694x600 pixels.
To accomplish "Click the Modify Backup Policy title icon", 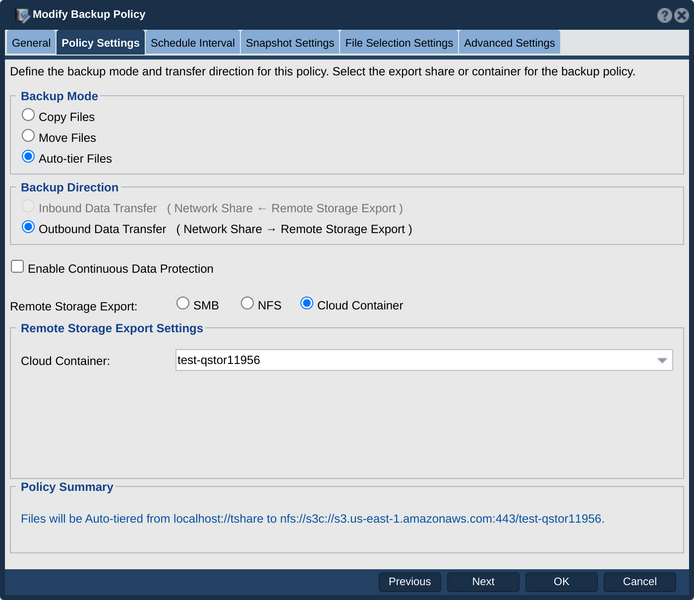I will point(22,15).
